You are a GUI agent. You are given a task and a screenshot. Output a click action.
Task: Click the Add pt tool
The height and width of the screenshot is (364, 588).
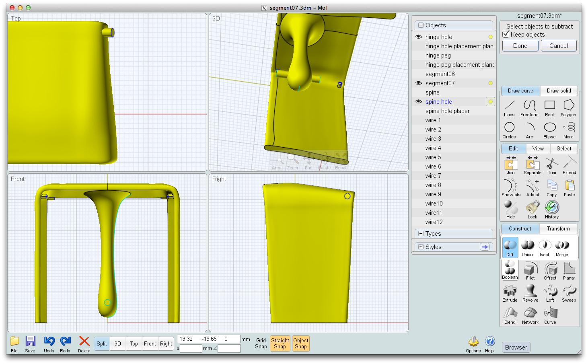tap(532, 188)
